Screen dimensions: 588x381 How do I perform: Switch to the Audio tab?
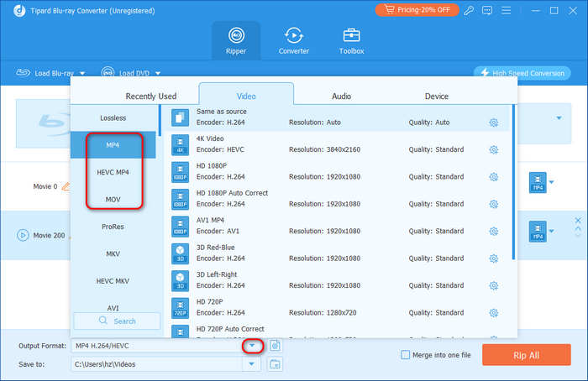pyautogui.click(x=341, y=97)
